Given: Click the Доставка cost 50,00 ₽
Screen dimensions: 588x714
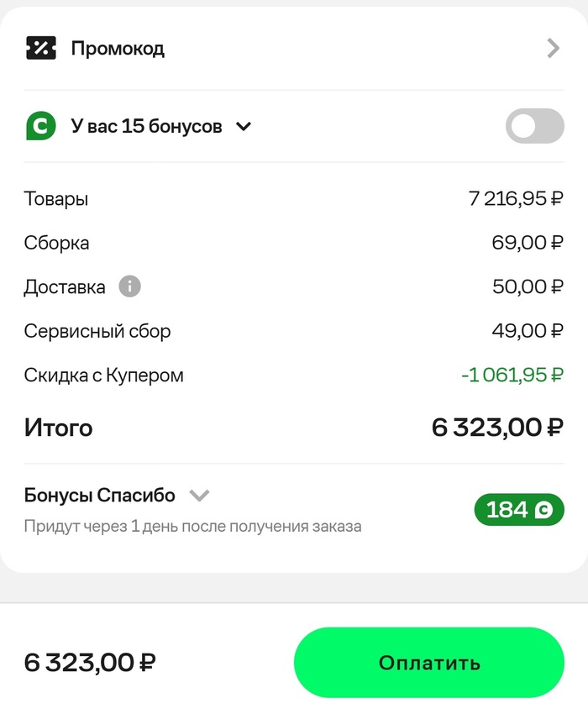Looking at the screenshot, I should [528, 287].
